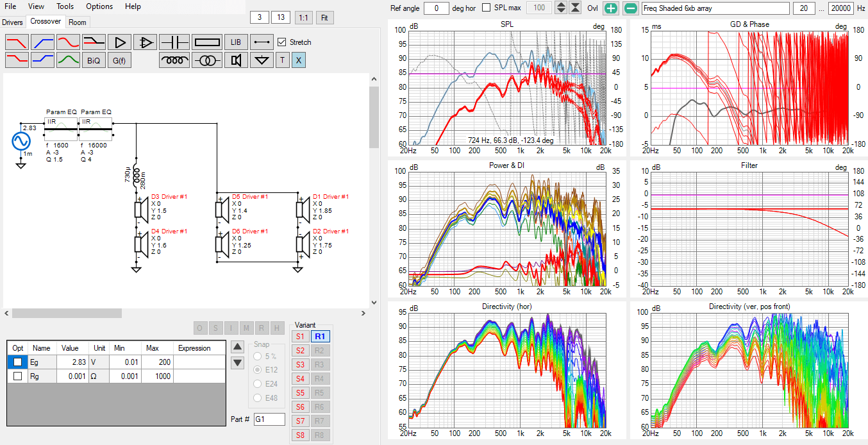Click the schematic horizontal scrollbar thumb
Image resolution: width=868 pixels, height=445 pixels.
tap(67, 314)
